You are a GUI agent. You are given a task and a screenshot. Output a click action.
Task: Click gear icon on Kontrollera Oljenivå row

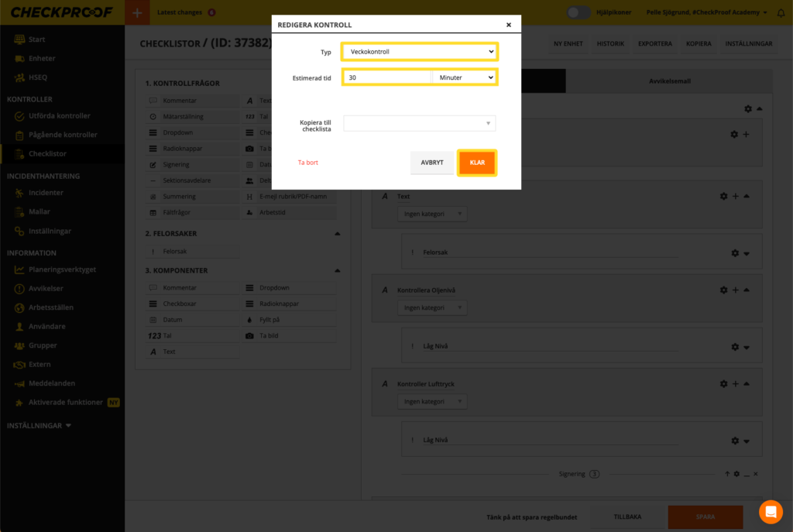724,290
